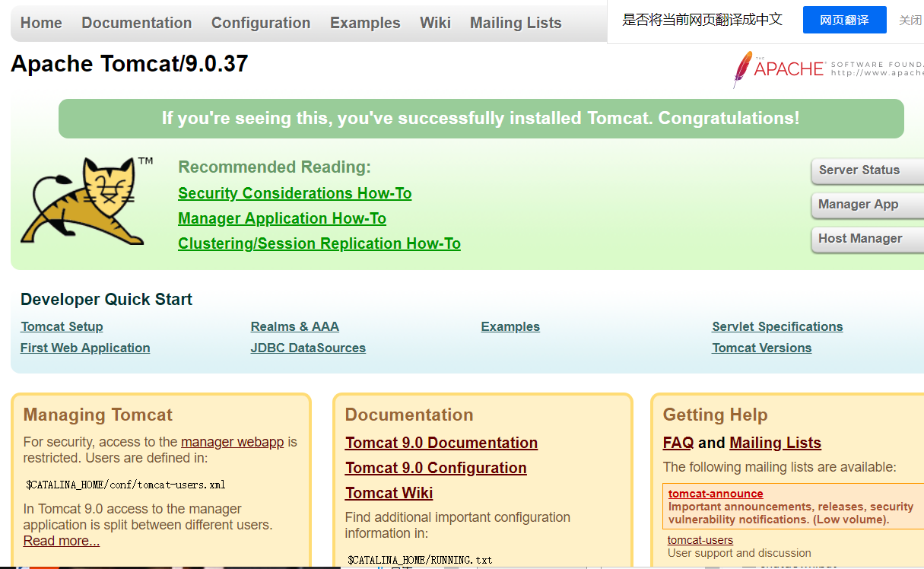Click the Developer Quick Start heading
Screen dimensions: 924x569
pos(106,300)
